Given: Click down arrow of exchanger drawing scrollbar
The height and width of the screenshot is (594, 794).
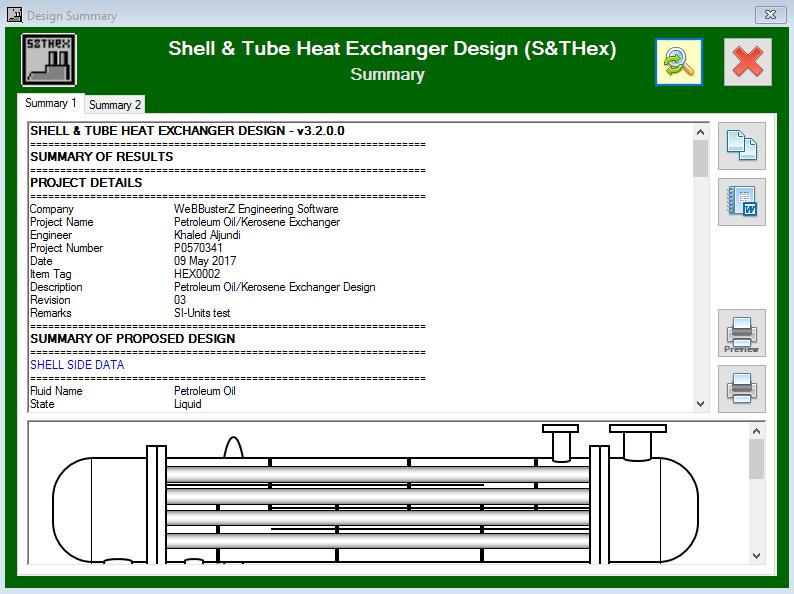Looking at the screenshot, I should pyautogui.click(x=757, y=556).
